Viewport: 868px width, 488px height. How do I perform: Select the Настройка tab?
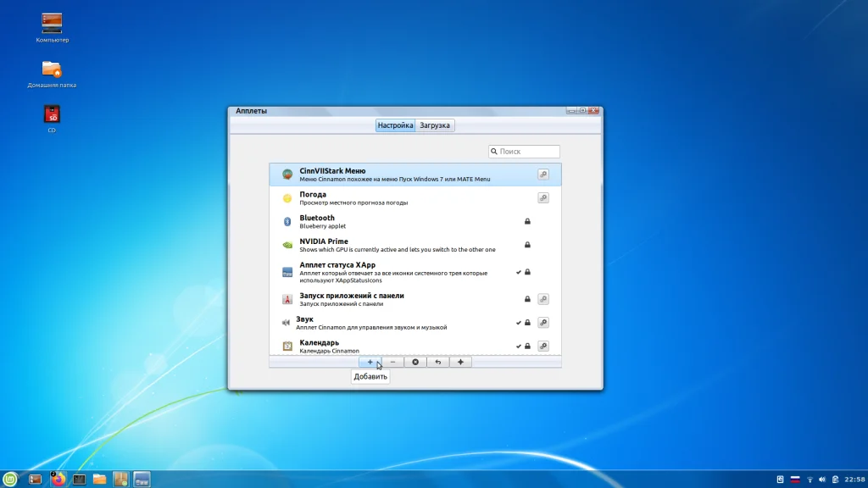pyautogui.click(x=396, y=125)
